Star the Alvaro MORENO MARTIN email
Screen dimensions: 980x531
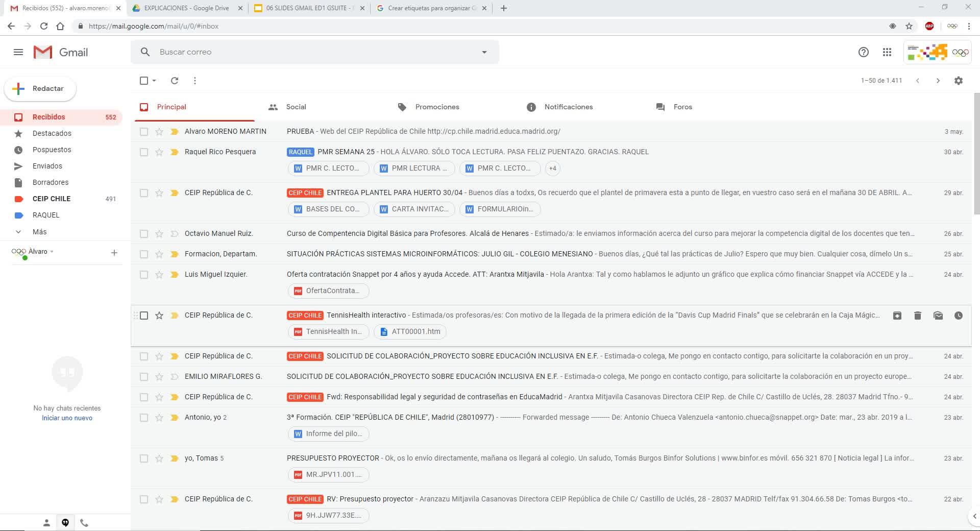159,132
